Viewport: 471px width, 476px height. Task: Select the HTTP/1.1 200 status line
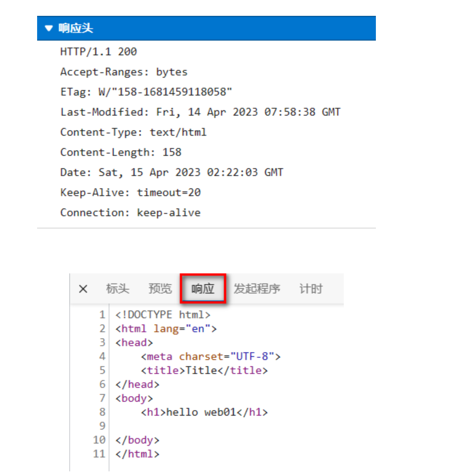pos(99,51)
